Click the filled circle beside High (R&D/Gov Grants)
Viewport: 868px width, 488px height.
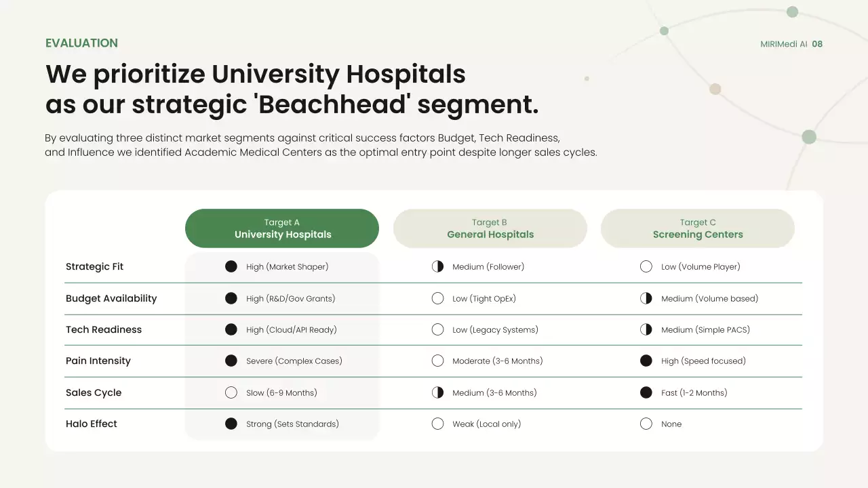(x=231, y=298)
